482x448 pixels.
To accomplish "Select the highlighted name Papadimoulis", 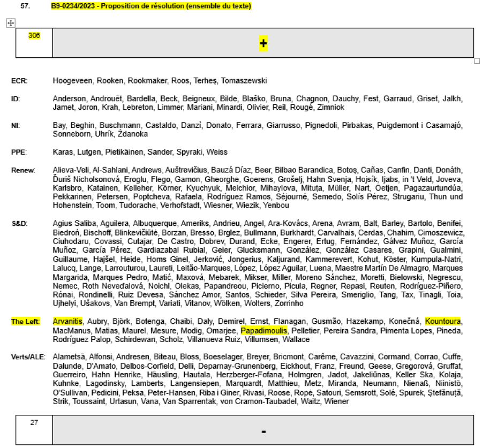I will pos(264,330).
